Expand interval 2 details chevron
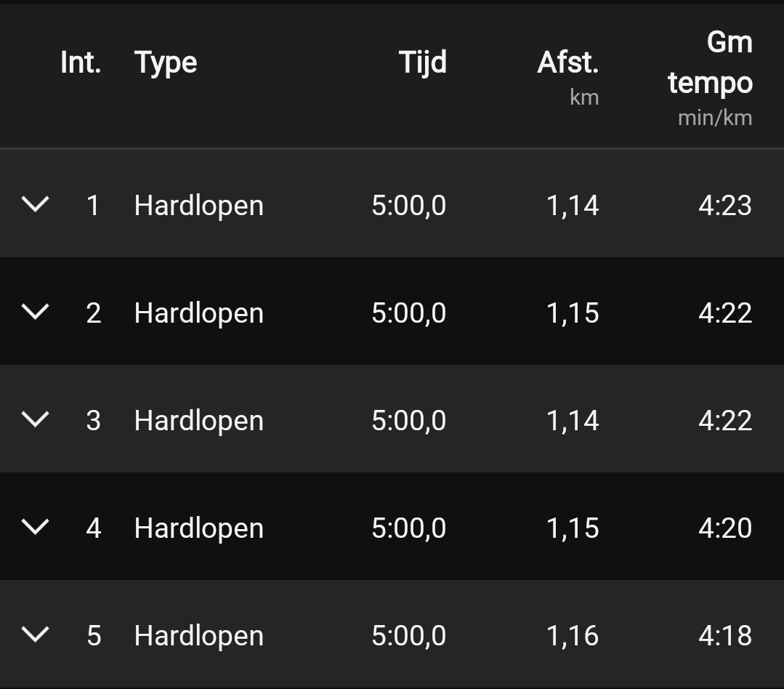784x689 pixels. (x=35, y=312)
